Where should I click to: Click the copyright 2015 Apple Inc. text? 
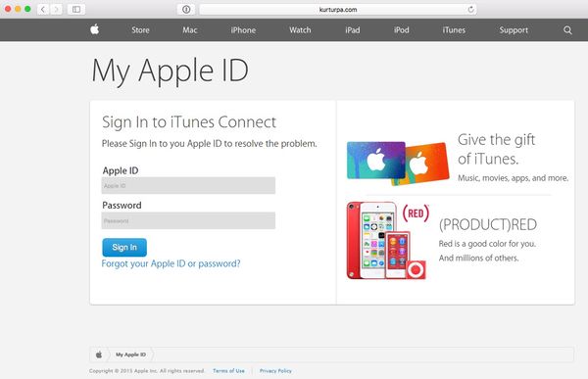coord(147,371)
